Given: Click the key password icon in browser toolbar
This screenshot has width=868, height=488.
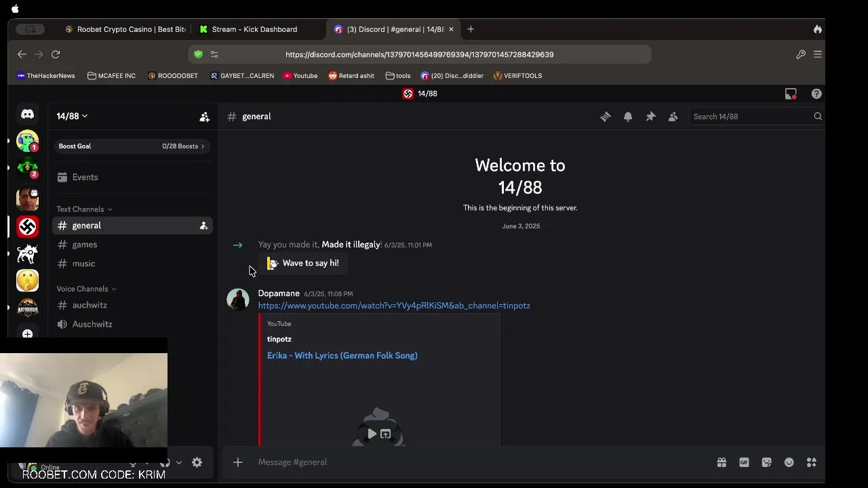Looking at the screenshot, I should click(801, 54).
